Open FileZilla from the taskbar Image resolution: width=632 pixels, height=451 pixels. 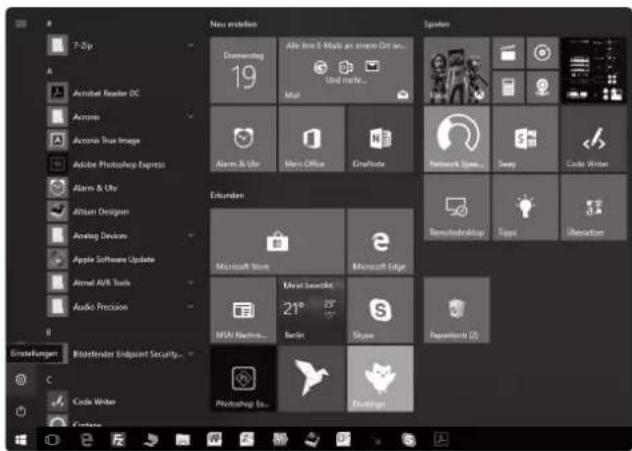tap(118, 439)
